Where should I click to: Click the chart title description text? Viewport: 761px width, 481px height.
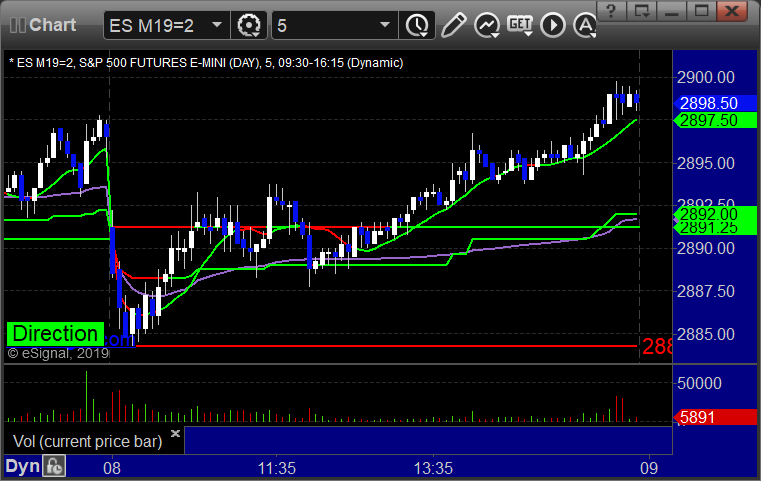tap(205, 62)
